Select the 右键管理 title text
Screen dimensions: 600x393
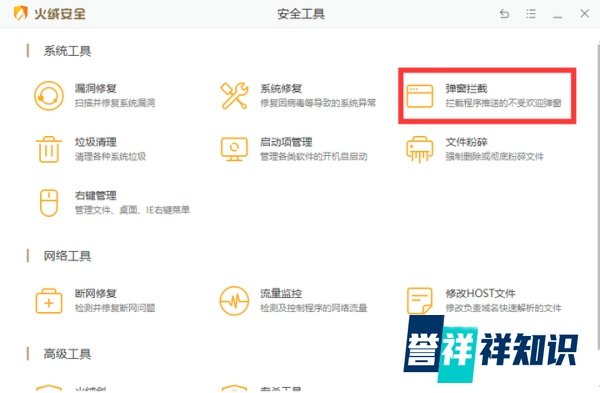click(x=96, y=196)
